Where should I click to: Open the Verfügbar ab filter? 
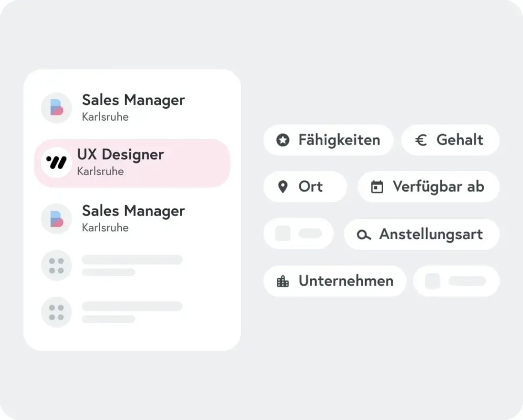[429, 186]
